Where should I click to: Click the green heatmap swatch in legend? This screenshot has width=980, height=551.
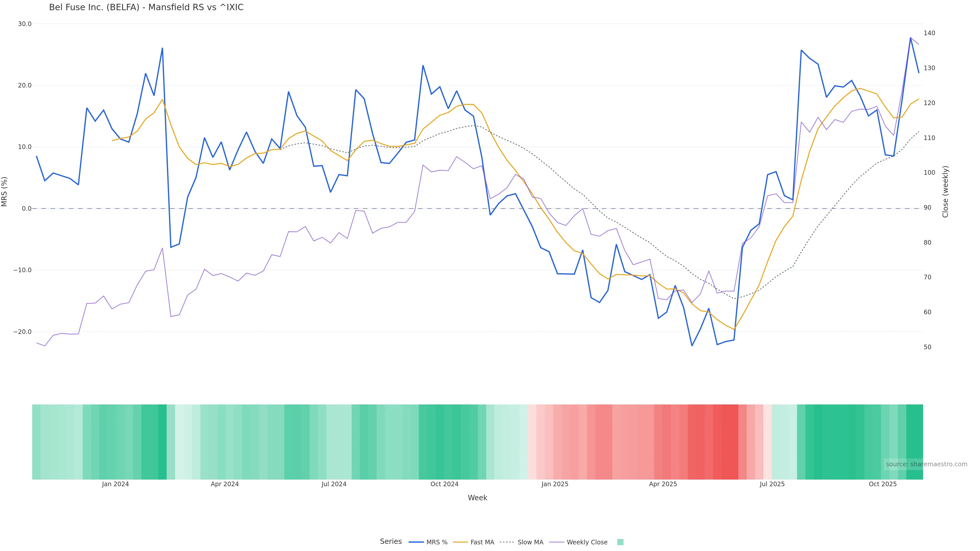(620, 542)
